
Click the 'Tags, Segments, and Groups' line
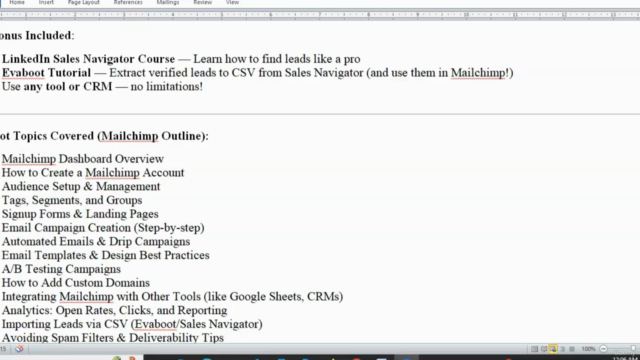click(72, 200)
